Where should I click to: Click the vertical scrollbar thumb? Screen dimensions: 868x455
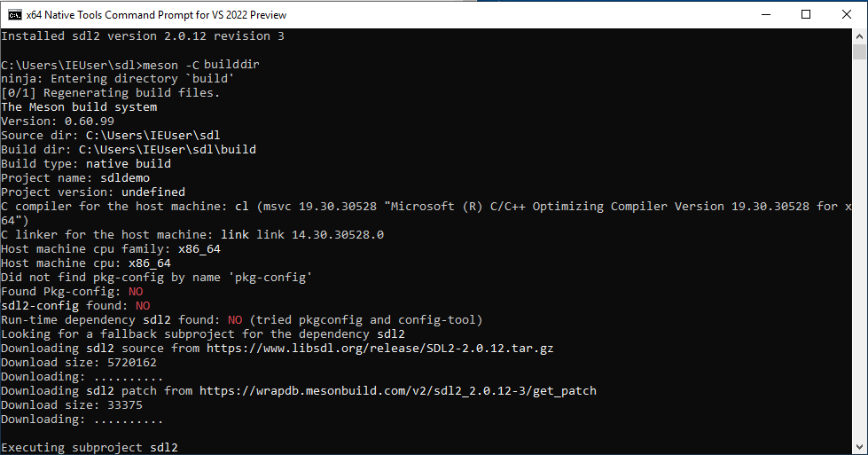click(859, 52)
